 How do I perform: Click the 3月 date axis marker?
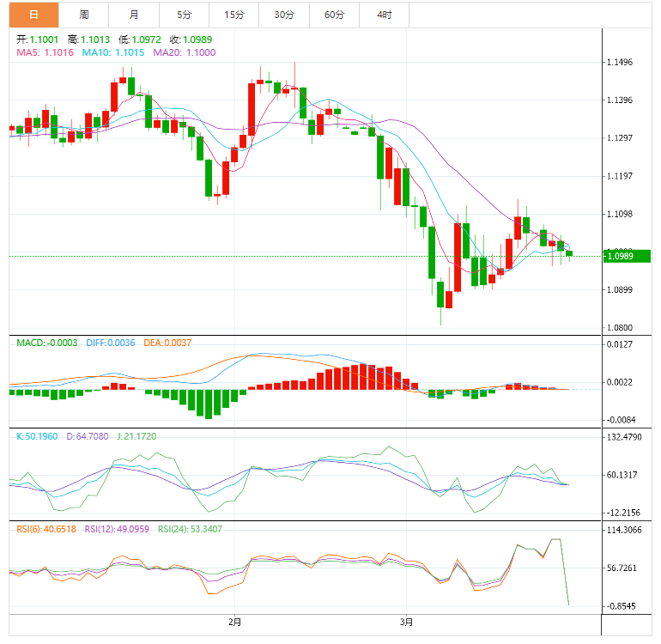pos(406,622)
